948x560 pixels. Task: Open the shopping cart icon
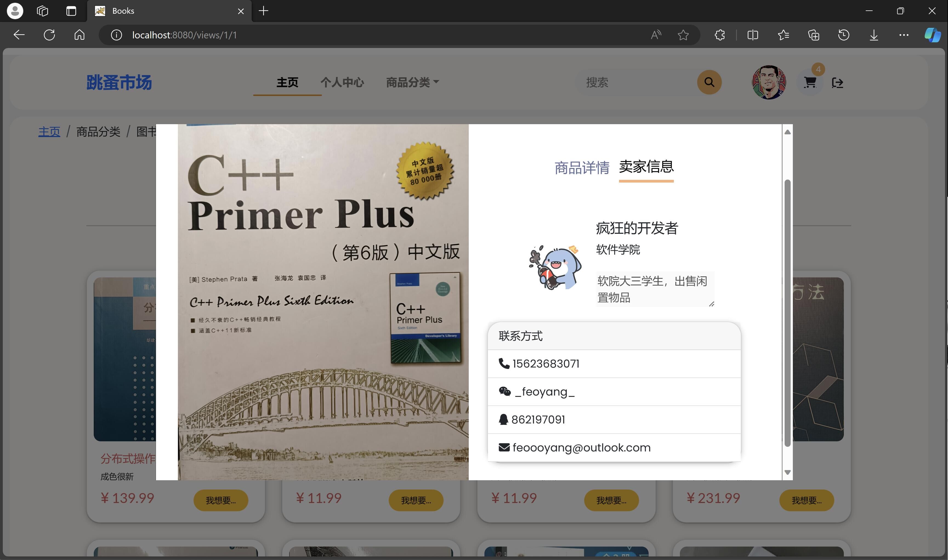coord(810,82)
